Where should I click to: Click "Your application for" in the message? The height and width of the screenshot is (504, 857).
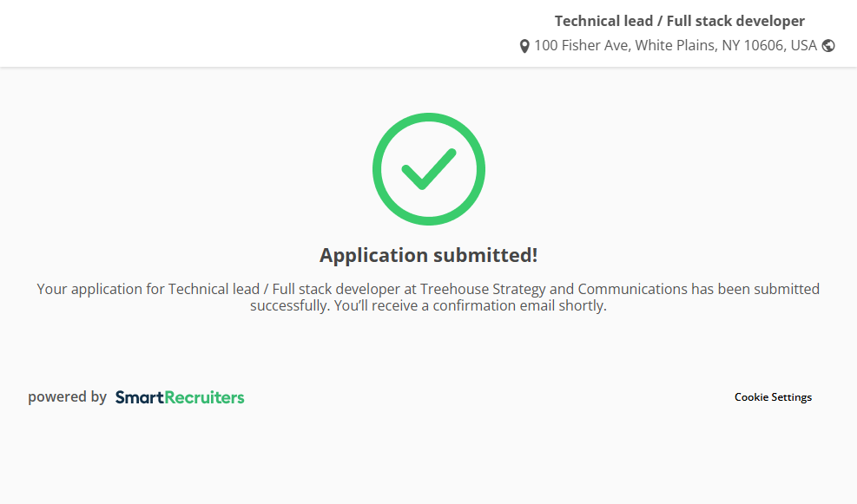pos(101,289)
